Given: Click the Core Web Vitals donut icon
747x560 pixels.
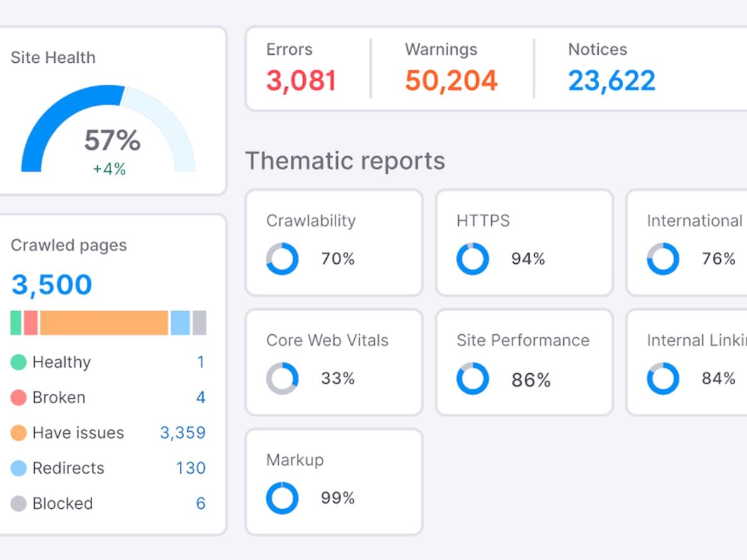Looking at the screenshot, I should (x=282, y=378).
